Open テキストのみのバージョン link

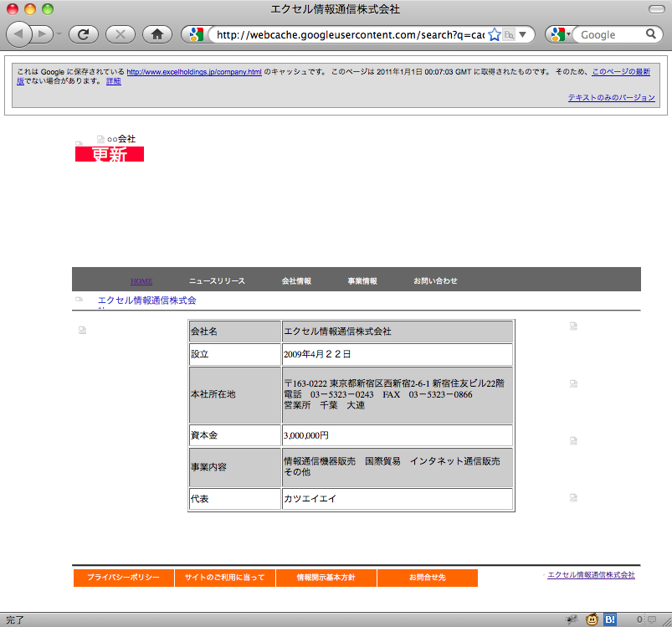[612, 98]
